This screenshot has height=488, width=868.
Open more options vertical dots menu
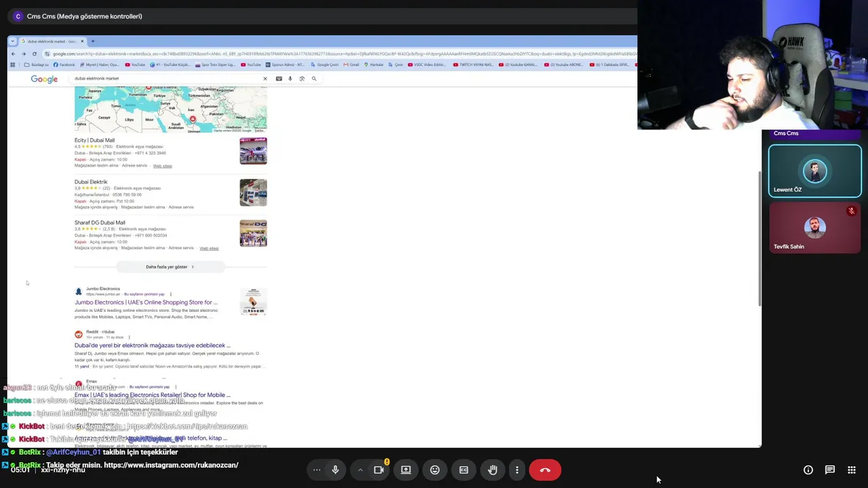point(517,470)
